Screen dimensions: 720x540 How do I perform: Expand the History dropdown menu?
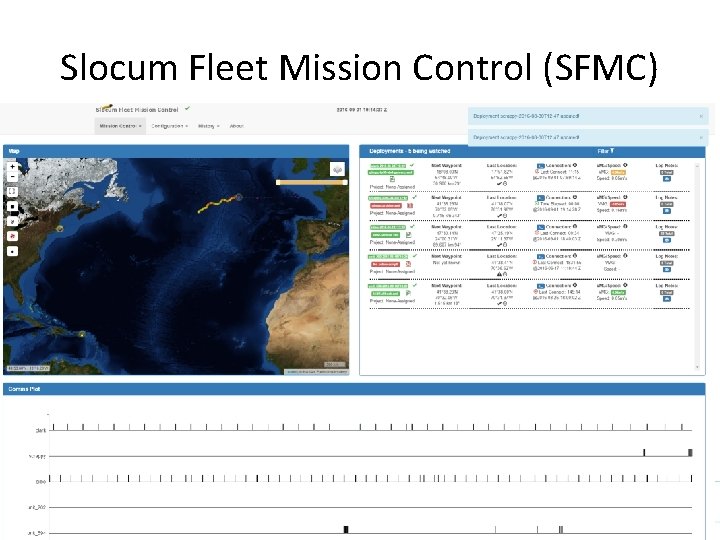point(208,126)
